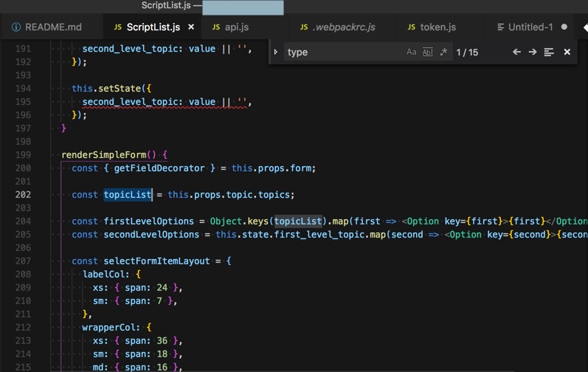Click the renderSimpleForm method name
The image size is (588, 372).
click(x=103, y=155)
